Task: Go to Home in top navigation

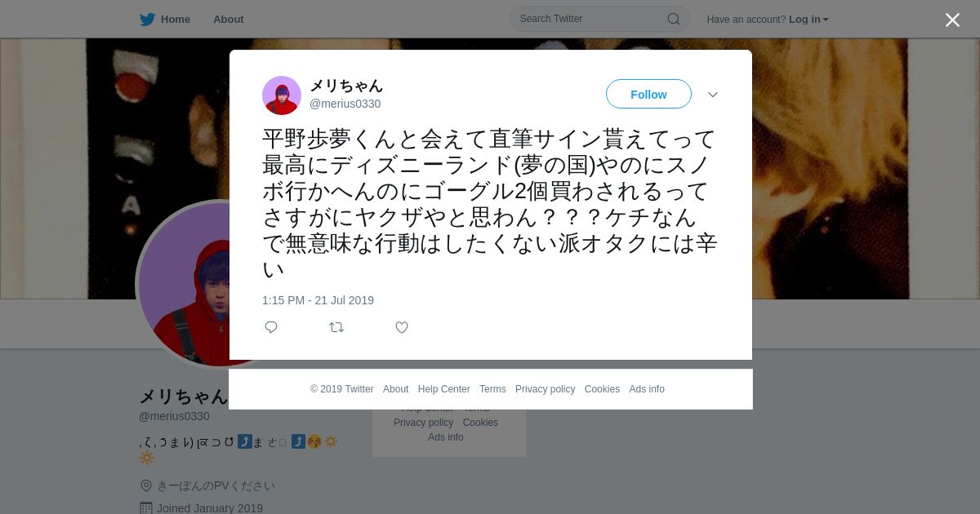Action: [x=176, y=20]
